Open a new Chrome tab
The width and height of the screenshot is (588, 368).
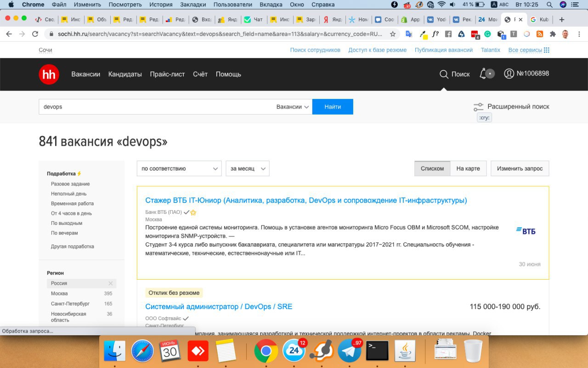coord(561,19)
